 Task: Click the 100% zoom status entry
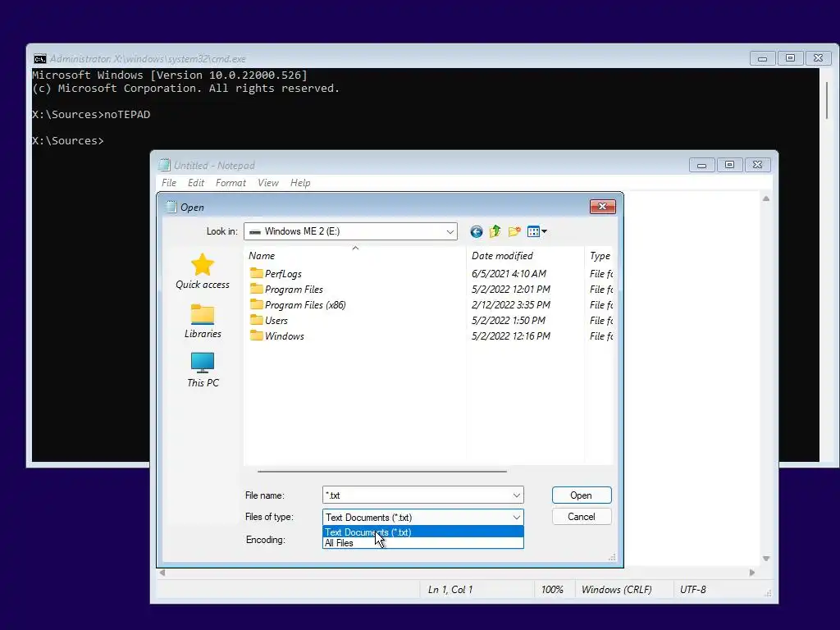(552, 589)
